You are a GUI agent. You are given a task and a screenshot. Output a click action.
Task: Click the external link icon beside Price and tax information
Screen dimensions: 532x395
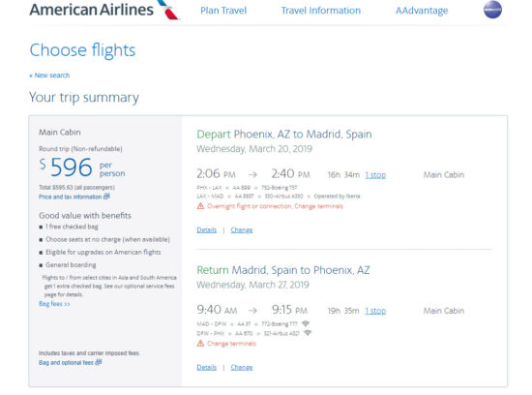click(106, 197)
